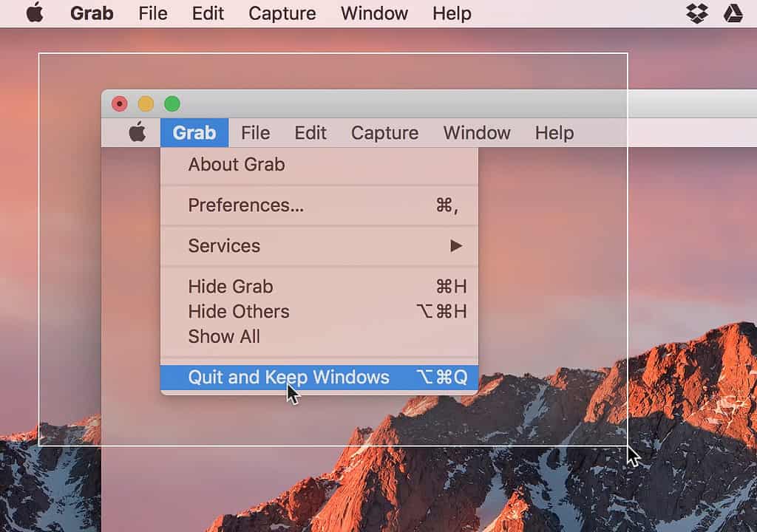Click the highlighted Grab menu inside the captured window
Viewport: 757px width, 532px height.
(x=194, y=133)
